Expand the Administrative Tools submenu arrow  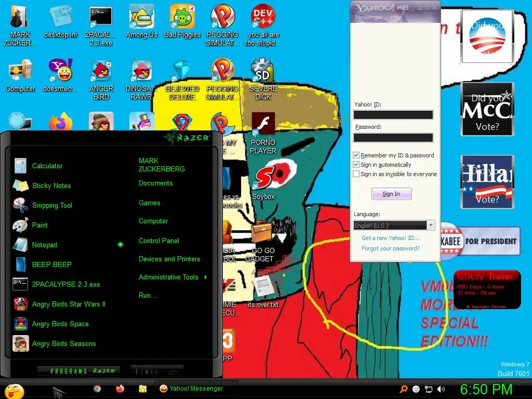click(x=206, y=277)
